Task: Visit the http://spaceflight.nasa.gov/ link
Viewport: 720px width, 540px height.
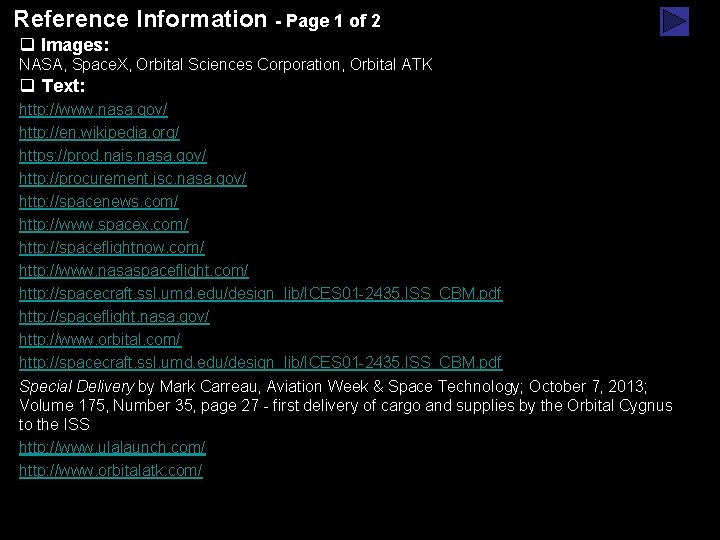Action: click(x=114, y=316)
